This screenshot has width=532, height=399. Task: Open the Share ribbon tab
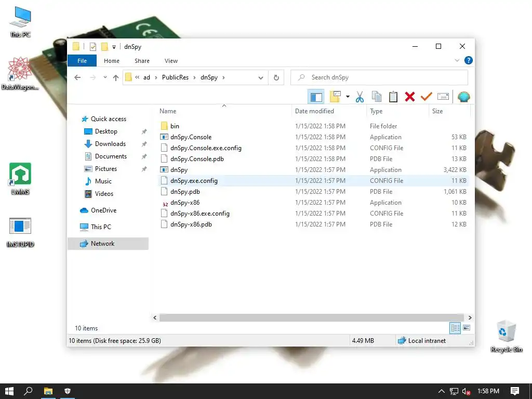142,61
